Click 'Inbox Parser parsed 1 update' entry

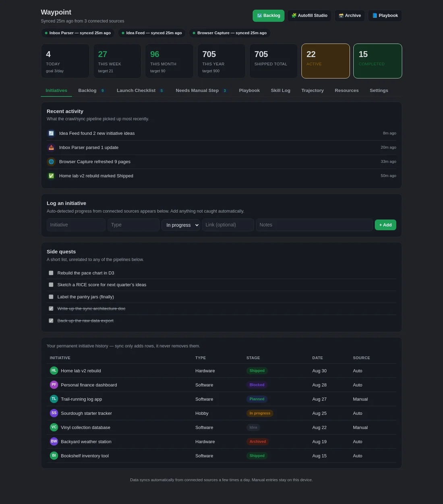coord(89,147)
